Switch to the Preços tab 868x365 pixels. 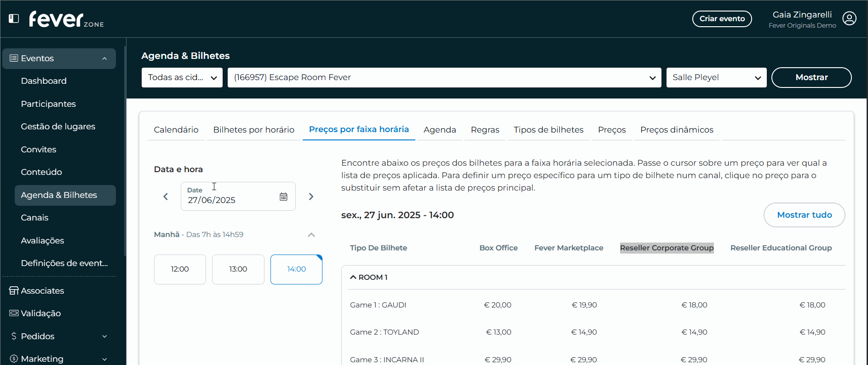click(x=612, y=130)
